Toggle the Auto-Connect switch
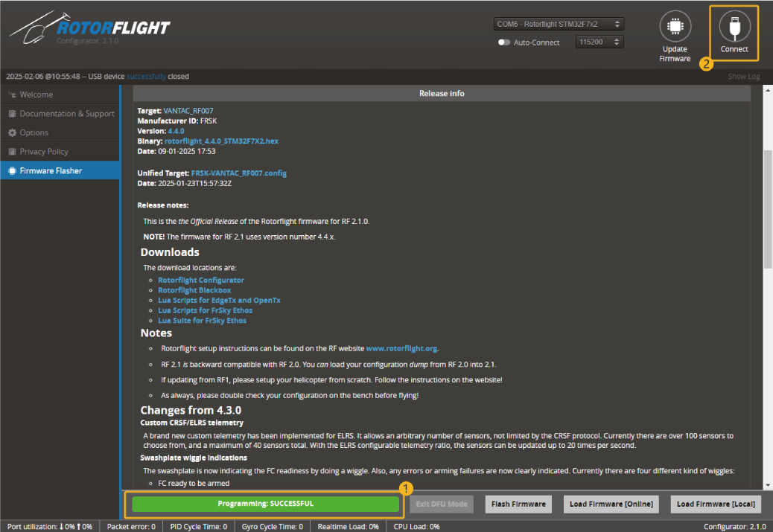Image resolution: width=773 pixels, height=532 pixels. tap(504, 42)
